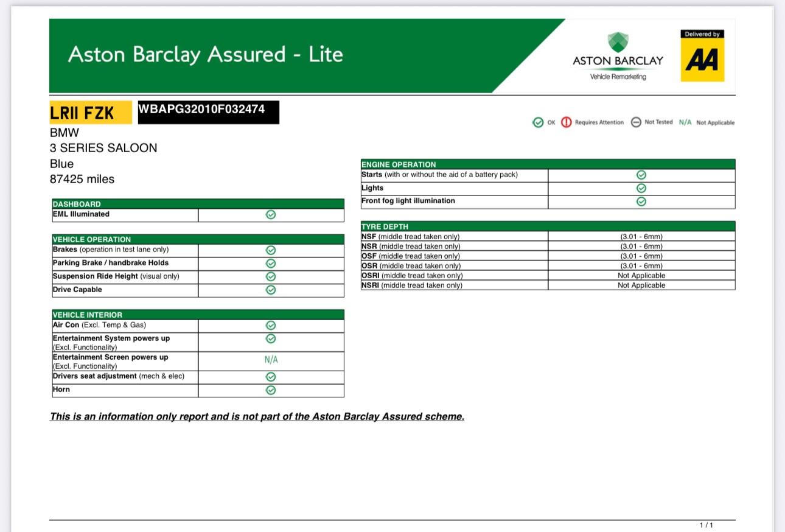This screenshot has height=532, width=785.
Task: Click the Drive Capable check mark
Action: click(x=271, y=290)
